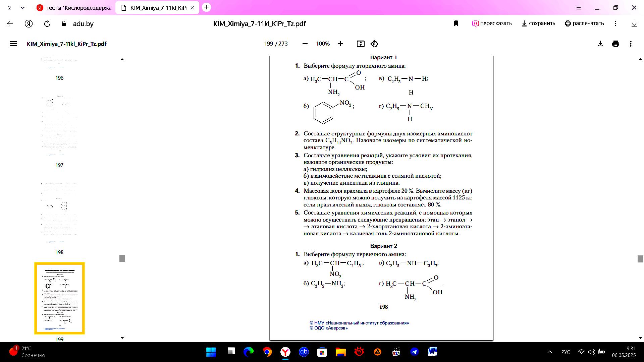Expand the tab list dropdown chevron

tap(22, 7)
